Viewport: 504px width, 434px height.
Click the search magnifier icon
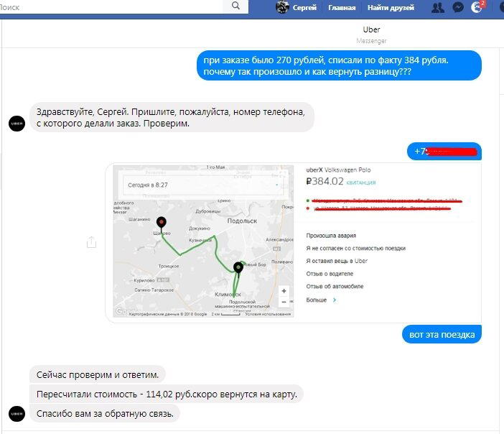pos(235,6)
